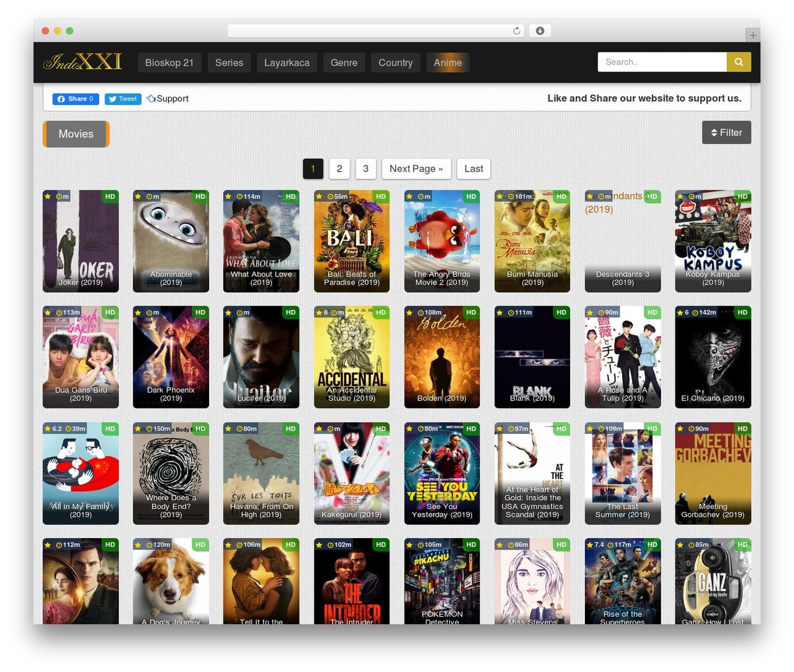Reload the page via browser refresh icon
The image size is (794, 672).
click(x=517, y=31)
